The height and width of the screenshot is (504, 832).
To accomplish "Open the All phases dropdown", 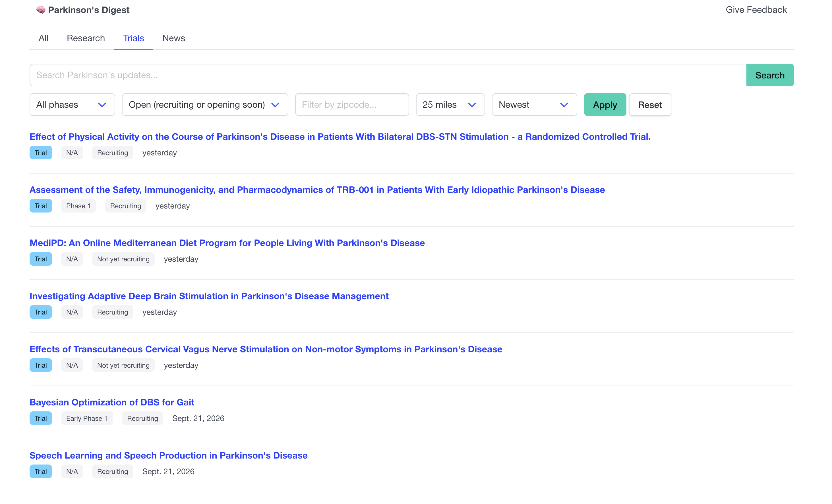I will 72,105.
